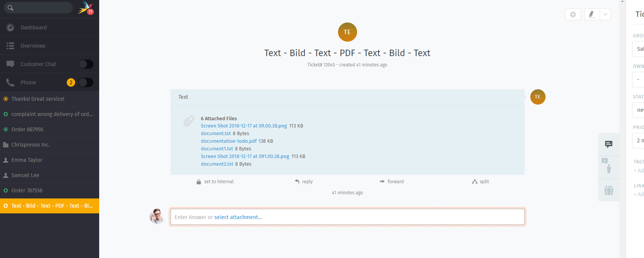Toggle the Phone switch
Viewport: 644px width, 258px height.
click(86, 82)
